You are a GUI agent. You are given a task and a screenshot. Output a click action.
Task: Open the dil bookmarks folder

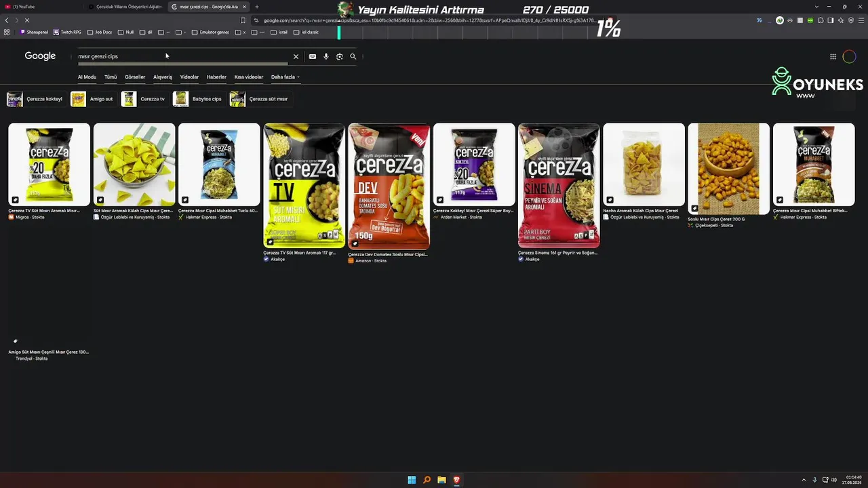point(146,32)
